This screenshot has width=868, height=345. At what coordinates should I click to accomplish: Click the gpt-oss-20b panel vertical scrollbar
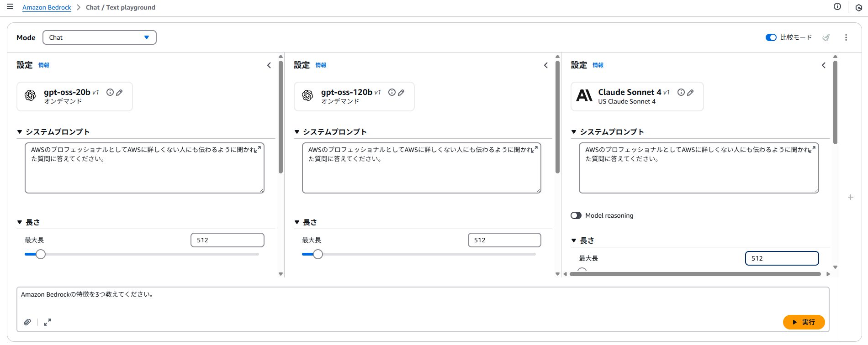point(281,116)
